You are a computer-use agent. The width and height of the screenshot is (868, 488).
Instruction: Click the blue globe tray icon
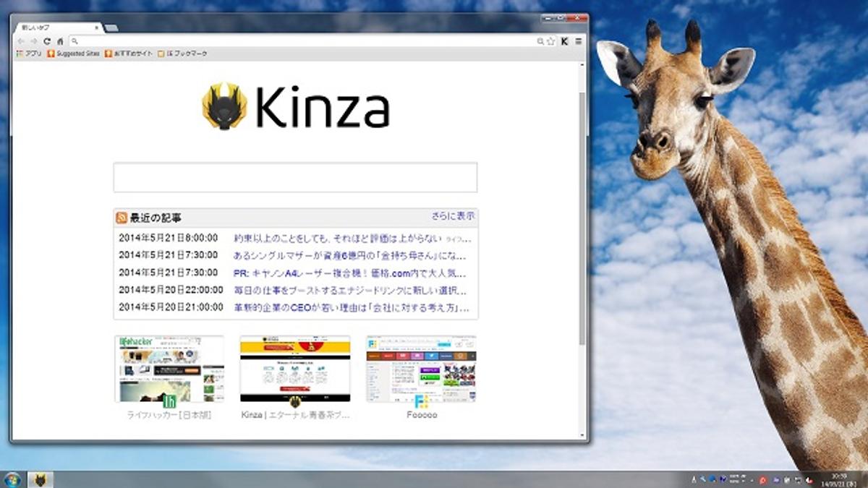coord(712,479)
